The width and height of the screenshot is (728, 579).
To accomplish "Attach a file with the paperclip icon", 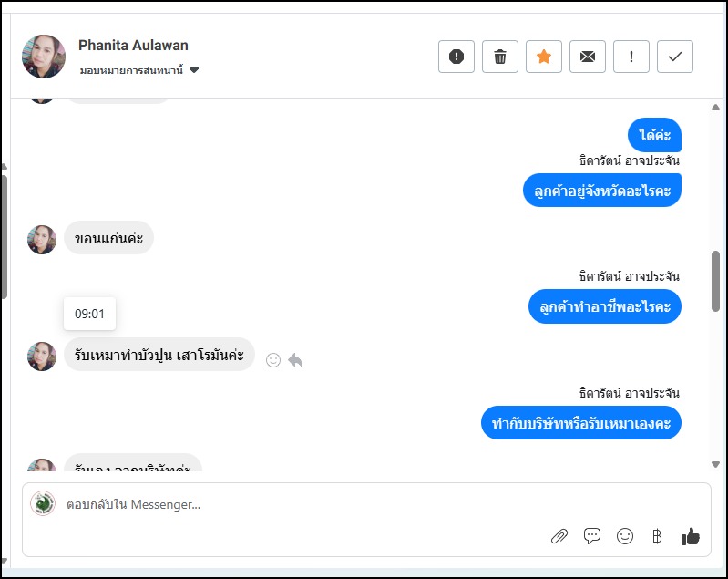I will click(x=559, y=536).
